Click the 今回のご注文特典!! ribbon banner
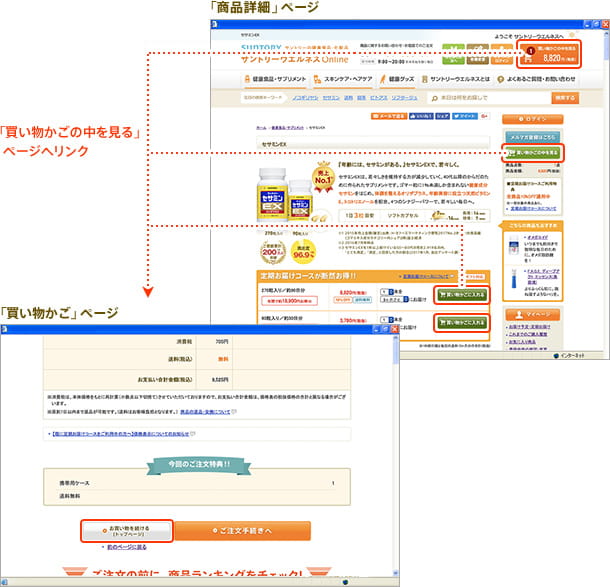 pos(199,464)
